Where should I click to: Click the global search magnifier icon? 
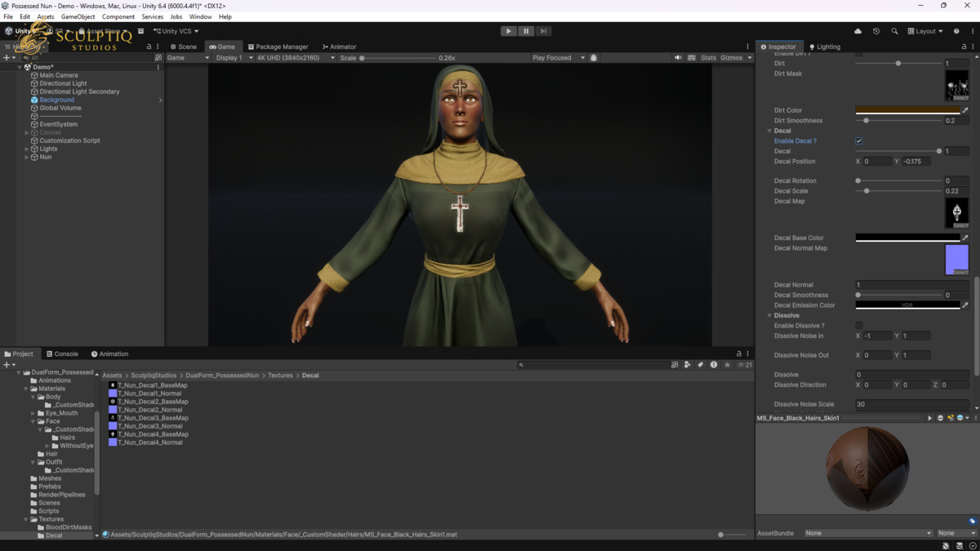(x=894, y=31)
